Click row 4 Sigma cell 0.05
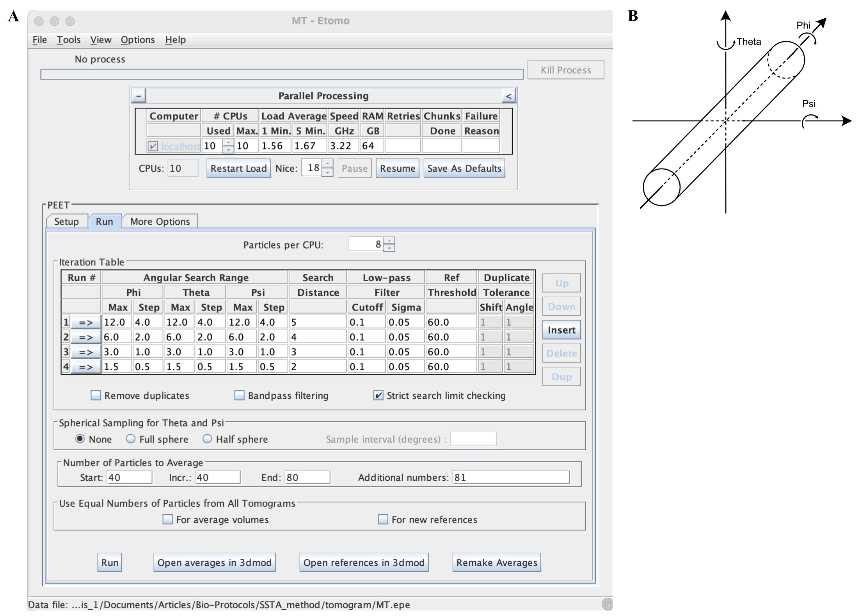The image size is (860, 616). click(x=406, y=367)
